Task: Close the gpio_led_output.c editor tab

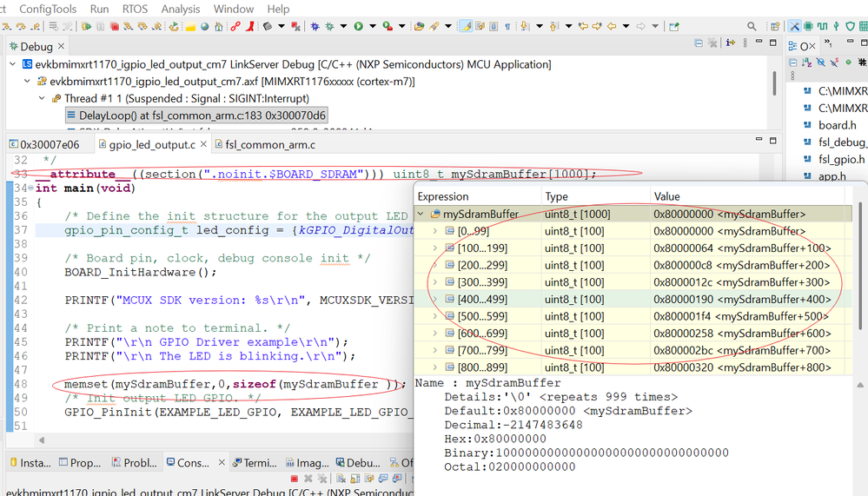Action: click(203, 144)
